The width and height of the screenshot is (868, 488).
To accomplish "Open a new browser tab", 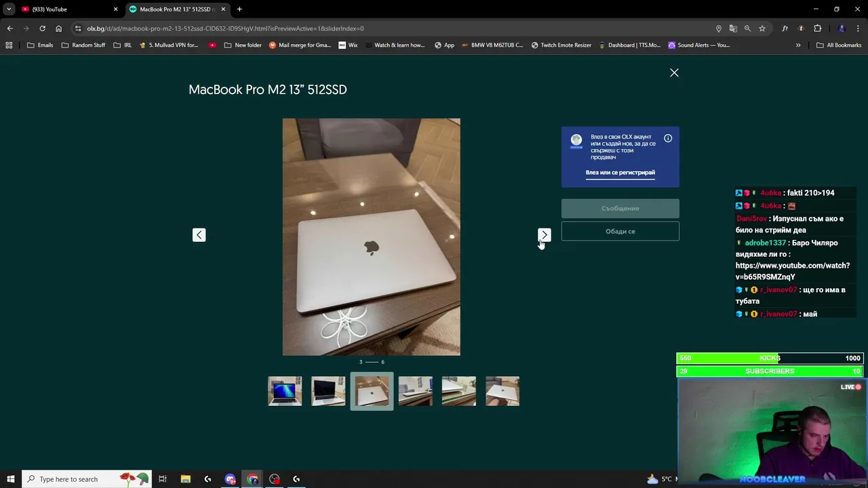I will tap(239, 9).
